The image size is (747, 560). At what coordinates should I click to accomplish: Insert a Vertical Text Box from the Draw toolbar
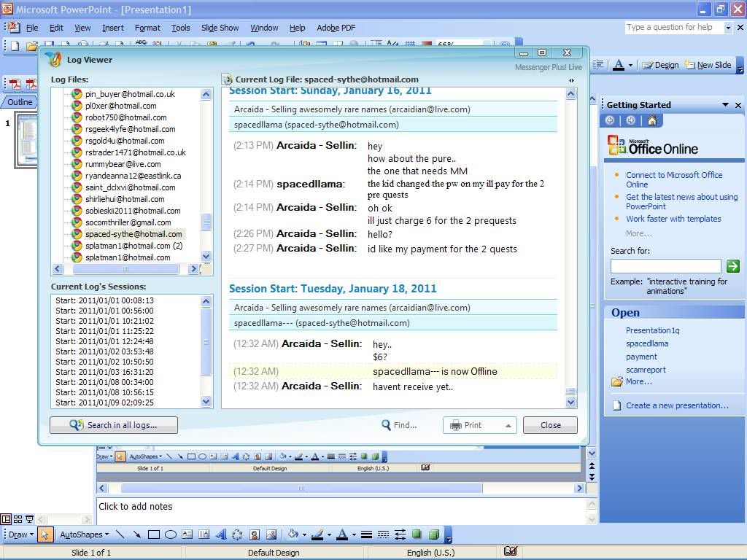point(204,534)
